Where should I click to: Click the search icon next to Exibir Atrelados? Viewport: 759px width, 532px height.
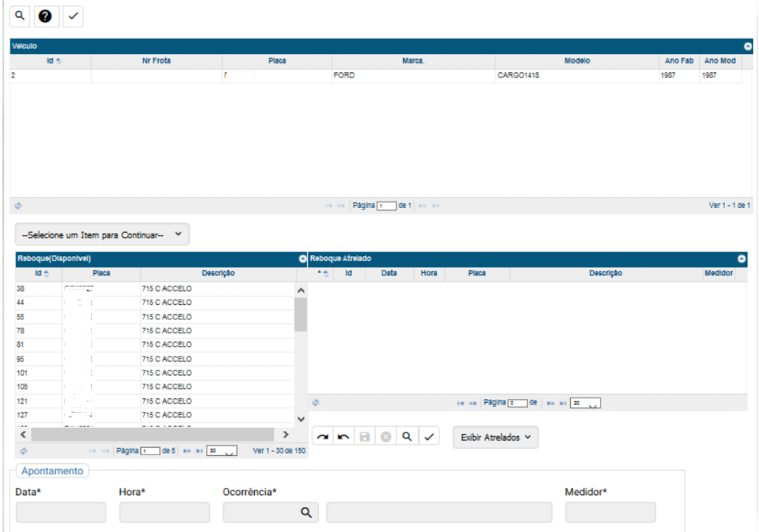(x=406, y=438)
